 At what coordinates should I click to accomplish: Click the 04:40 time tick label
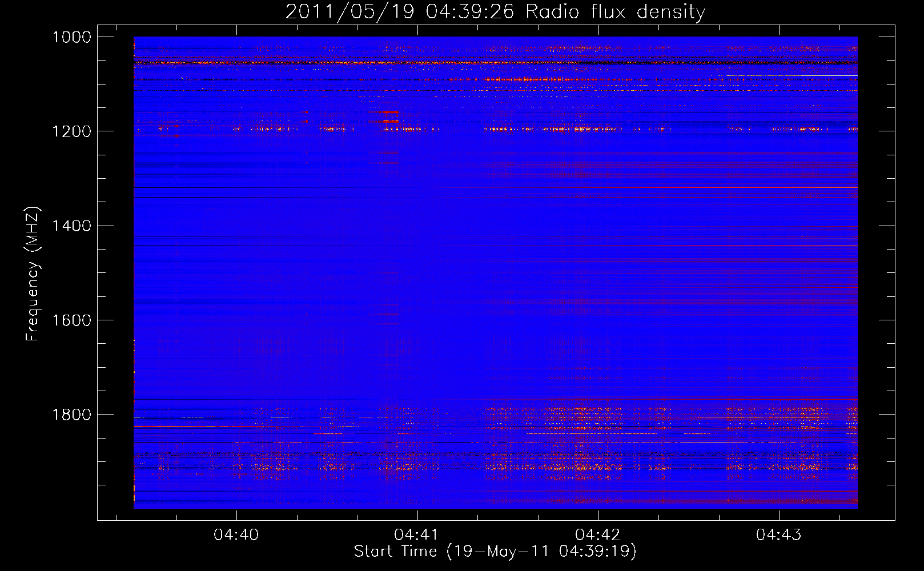[x=236, y=535]
